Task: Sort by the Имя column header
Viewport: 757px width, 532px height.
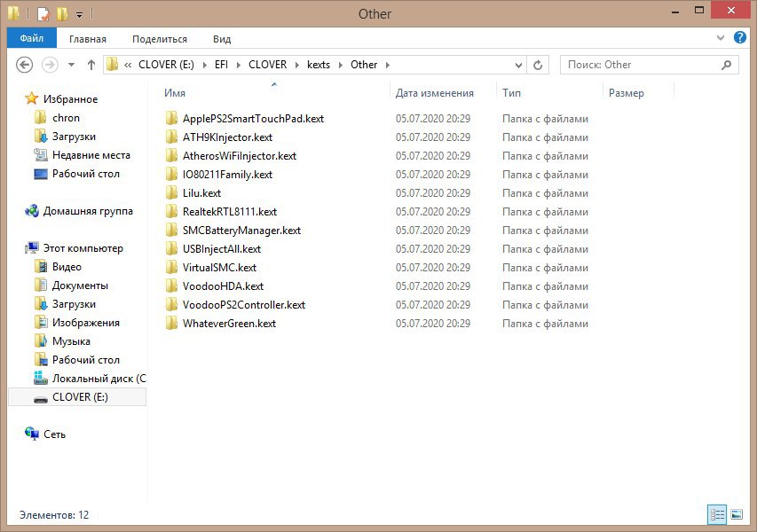Action: coord(175,93)
